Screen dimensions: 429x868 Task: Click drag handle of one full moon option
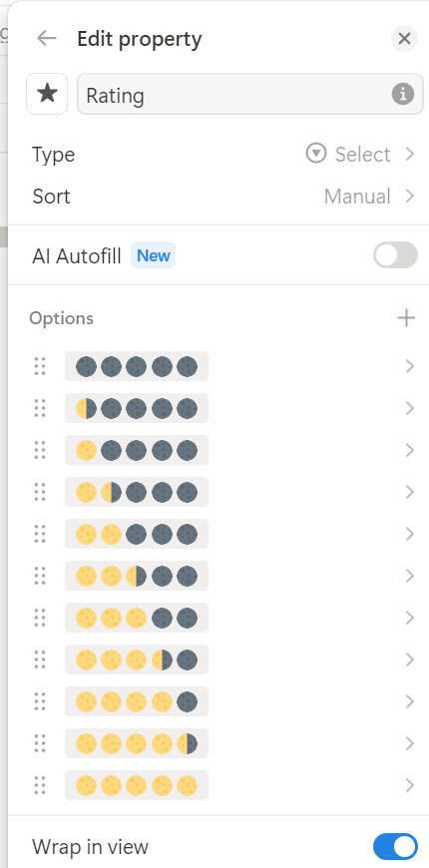pyautogui.click(x=40, y=450)
